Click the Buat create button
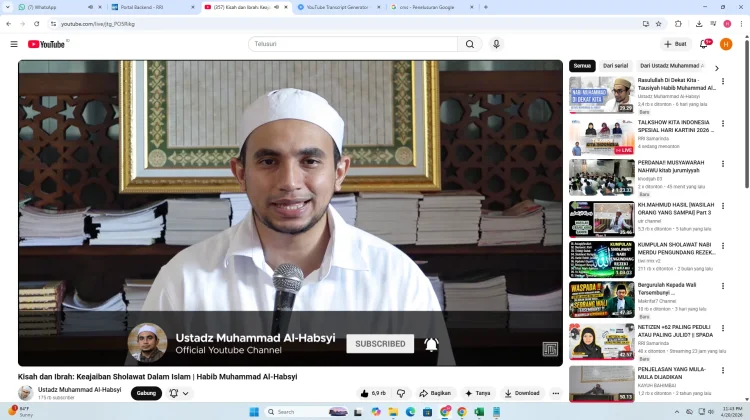Screen dimensions: 750x420 pyautogui.click(x=675, y=44)
